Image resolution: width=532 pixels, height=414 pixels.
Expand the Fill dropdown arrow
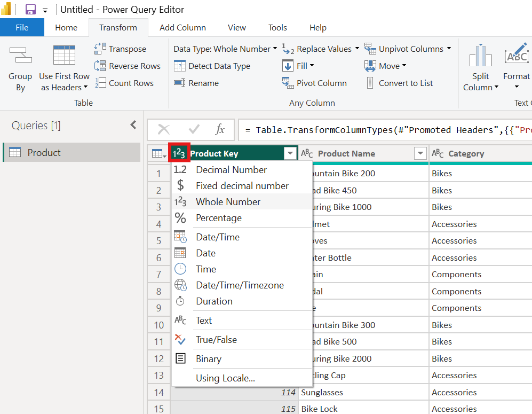[312, 65]
